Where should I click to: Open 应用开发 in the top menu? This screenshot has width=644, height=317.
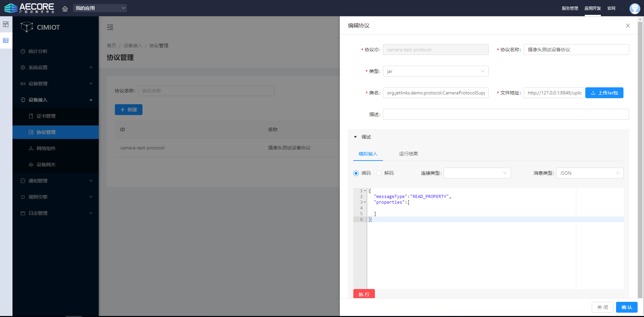tap(592, 8)
